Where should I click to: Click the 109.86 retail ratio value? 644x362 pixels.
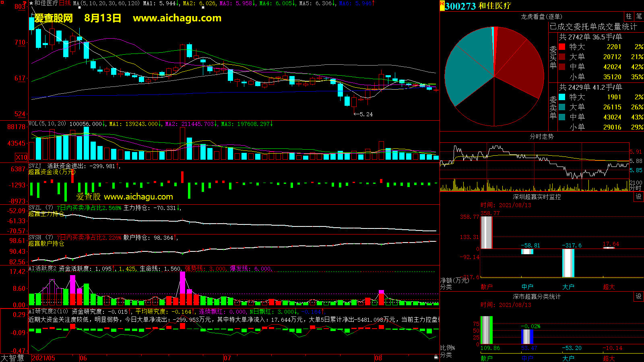click(490, 348)
